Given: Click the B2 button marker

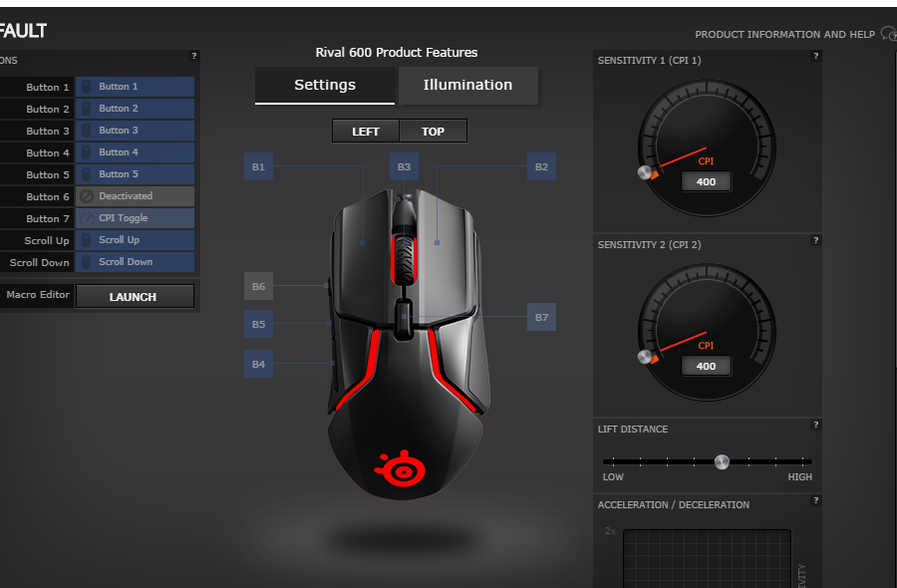Looking at the screenshot, I should click(x=541, y=166).
